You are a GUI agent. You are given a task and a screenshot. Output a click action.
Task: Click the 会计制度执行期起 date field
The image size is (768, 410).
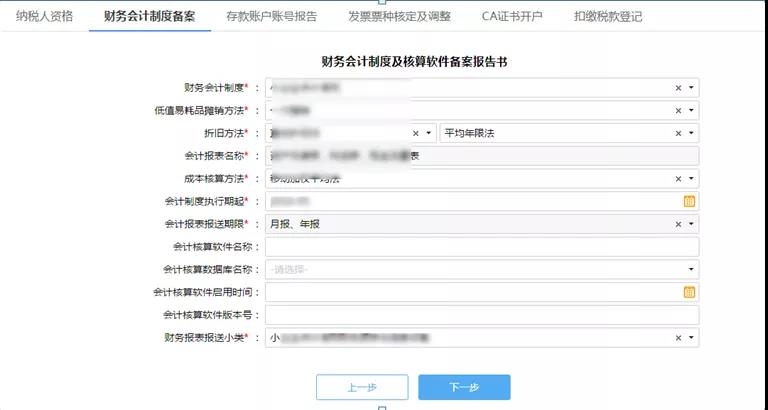pyautogui.click(x=482, y=201)
